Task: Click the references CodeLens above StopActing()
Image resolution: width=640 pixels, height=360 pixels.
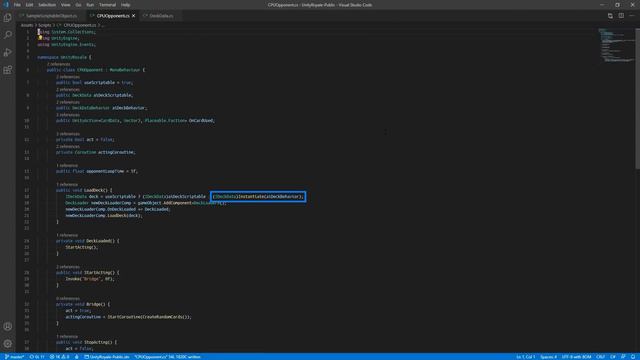Action: point(67,337)
